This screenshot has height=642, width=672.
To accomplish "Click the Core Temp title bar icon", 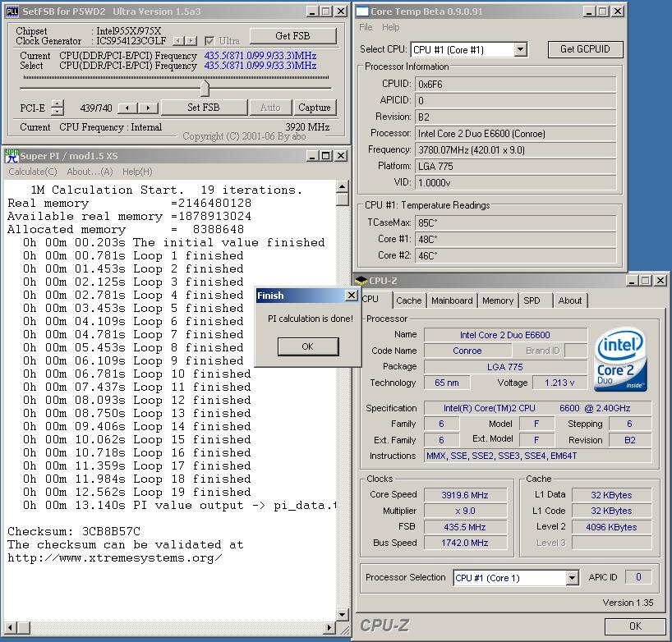I will (361, 11).
